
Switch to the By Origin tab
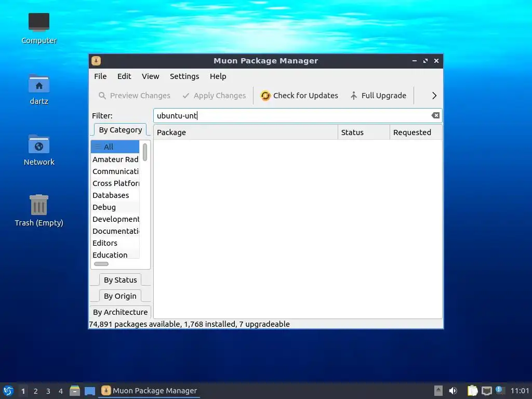pyautogui.click(x=121, y=296)
